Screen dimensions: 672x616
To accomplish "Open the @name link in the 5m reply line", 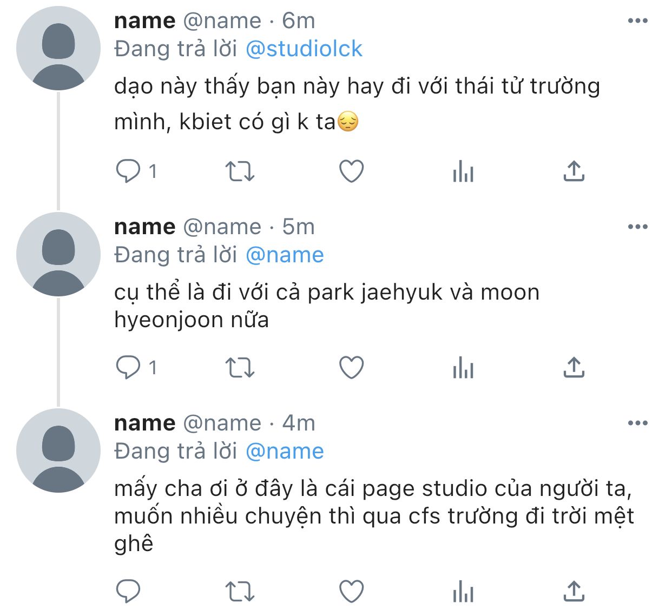I will (285, 255).
